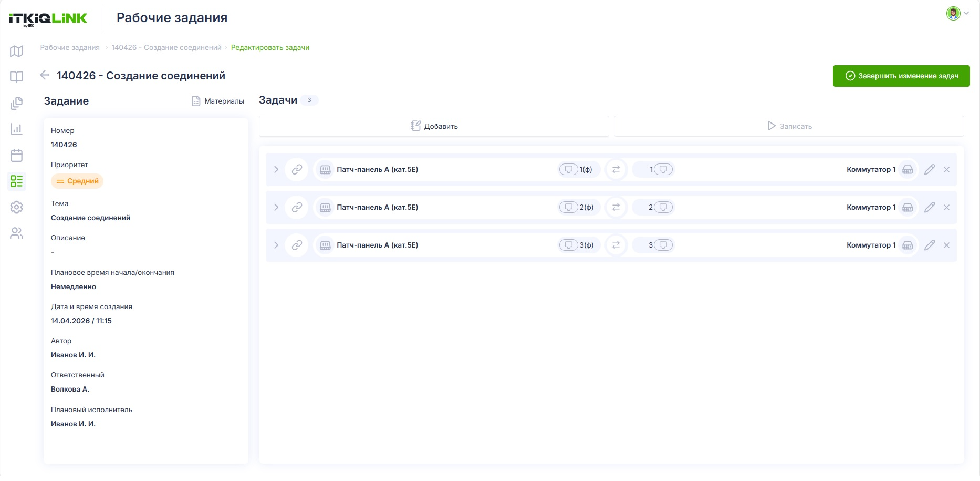Expand the second task row chevron
Screen dimensions: 980x481
tap(276, 207)
